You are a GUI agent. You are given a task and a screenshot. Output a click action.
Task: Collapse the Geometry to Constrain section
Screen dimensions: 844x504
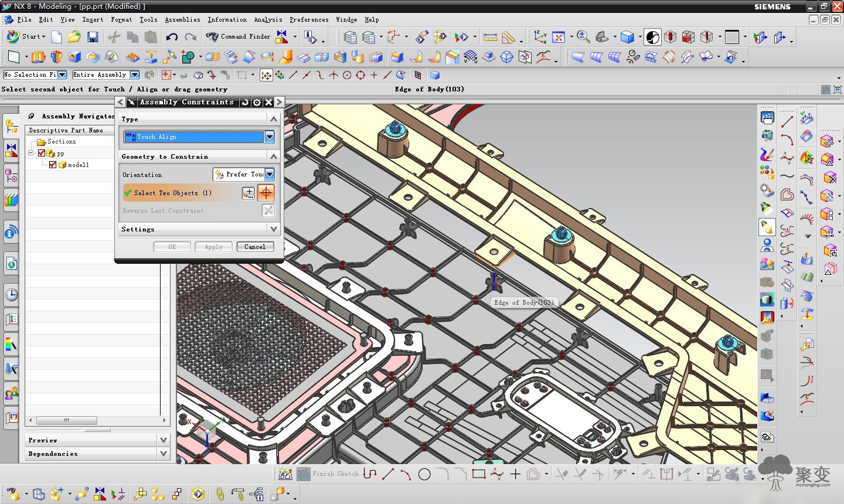tap(273, 156)
